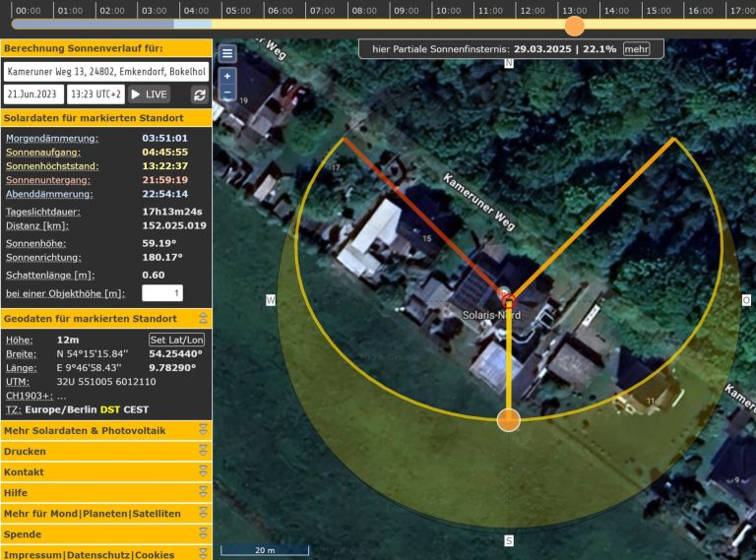Click Berechnung Sonnenverlauf für header

point(106,48)
